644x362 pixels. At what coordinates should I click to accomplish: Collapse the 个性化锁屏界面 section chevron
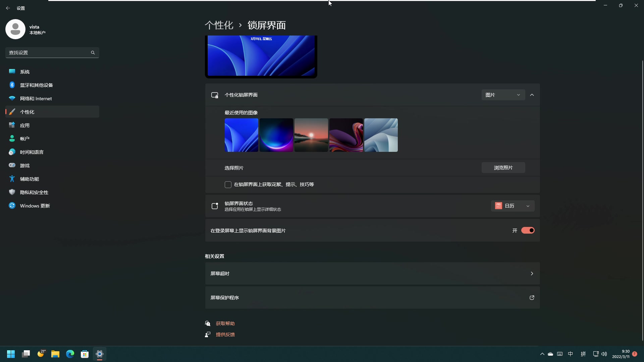click(532, 95)
